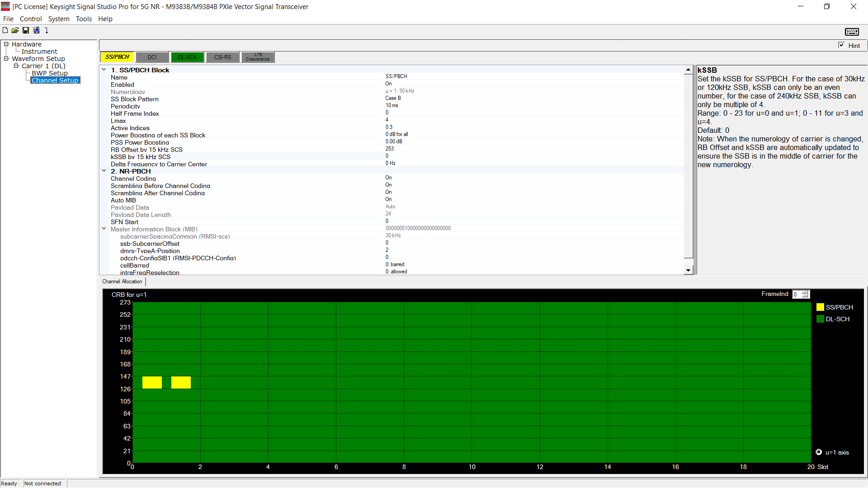
Task: Collapse the 2. NR-PBCH section
Action: pos(104,171)
